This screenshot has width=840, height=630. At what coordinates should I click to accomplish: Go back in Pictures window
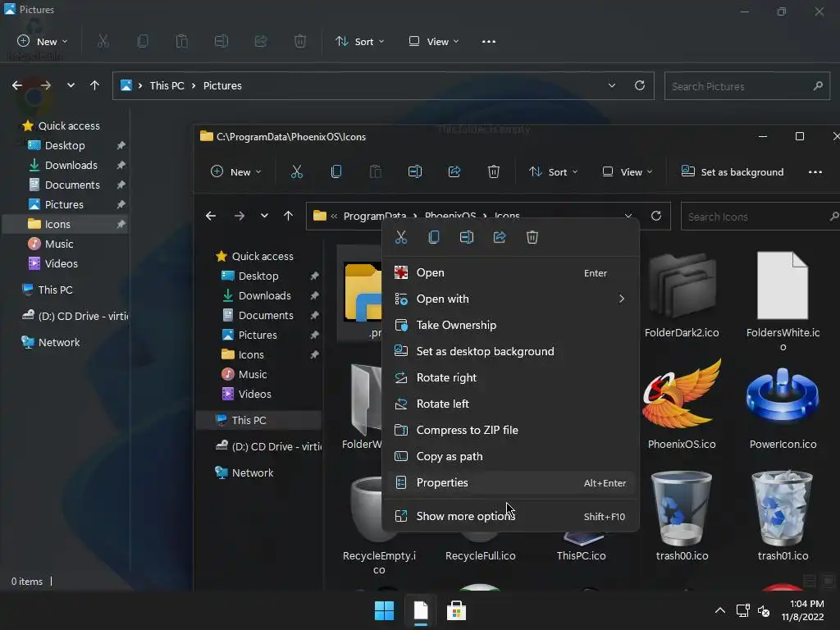(x=17, y=85)
